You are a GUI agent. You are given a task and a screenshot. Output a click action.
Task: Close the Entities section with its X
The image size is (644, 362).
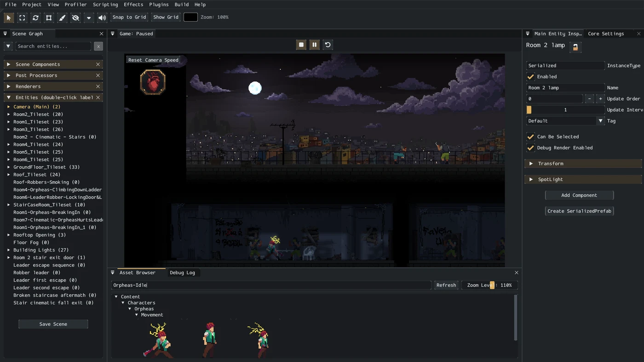pyautogui.click(x=98, y=97)
